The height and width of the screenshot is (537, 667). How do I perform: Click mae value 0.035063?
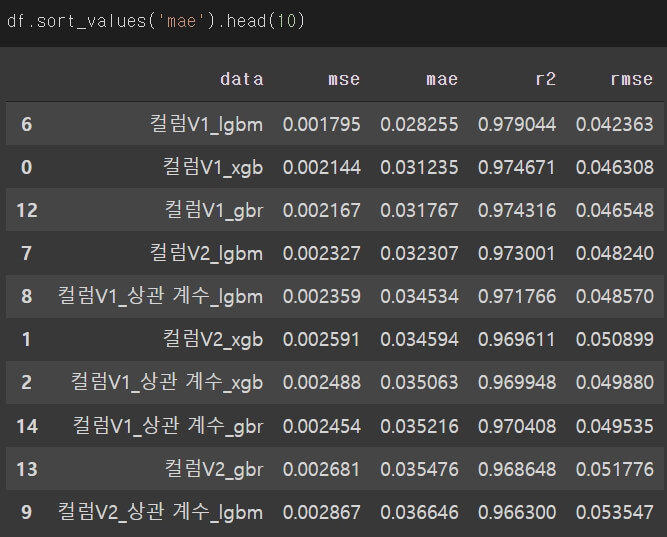419,382
